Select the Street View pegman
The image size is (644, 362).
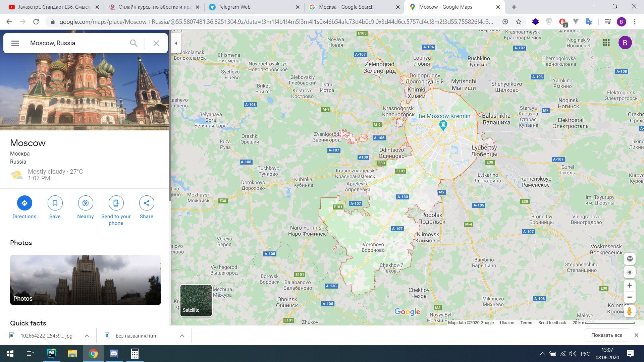click(x=630, y=311)
